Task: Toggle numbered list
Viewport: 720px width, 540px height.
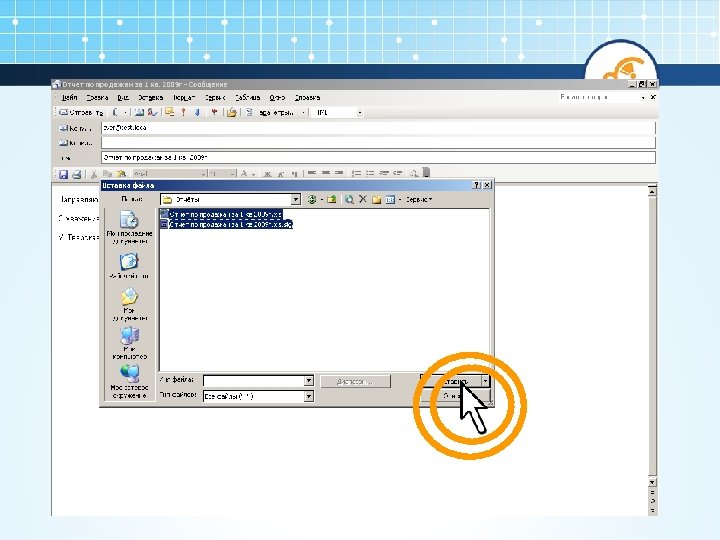Action: tap(356, 174)
